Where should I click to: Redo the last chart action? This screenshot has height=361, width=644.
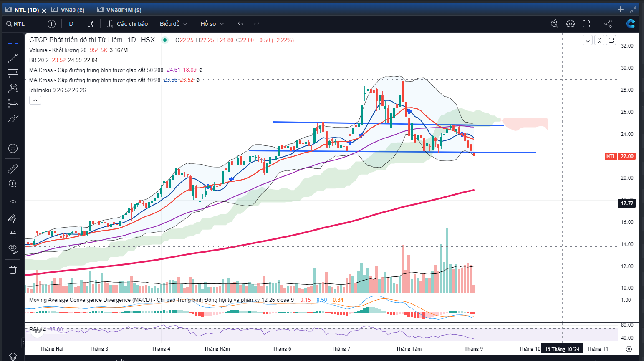pos(256,24)
